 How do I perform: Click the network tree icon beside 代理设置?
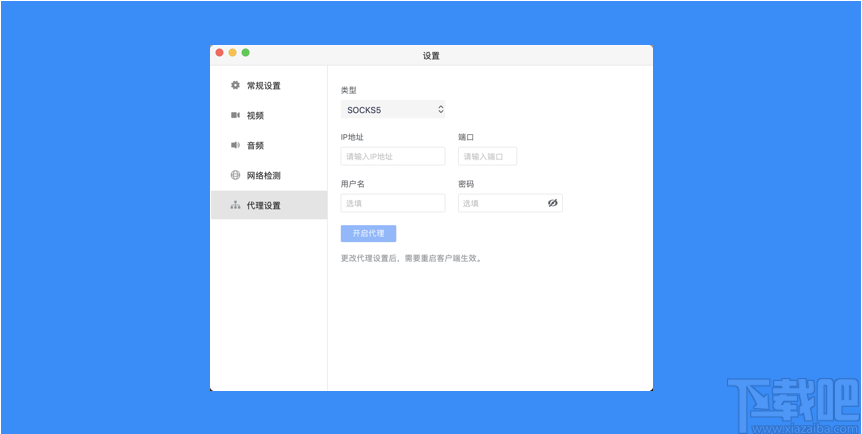tap(235, 205)
